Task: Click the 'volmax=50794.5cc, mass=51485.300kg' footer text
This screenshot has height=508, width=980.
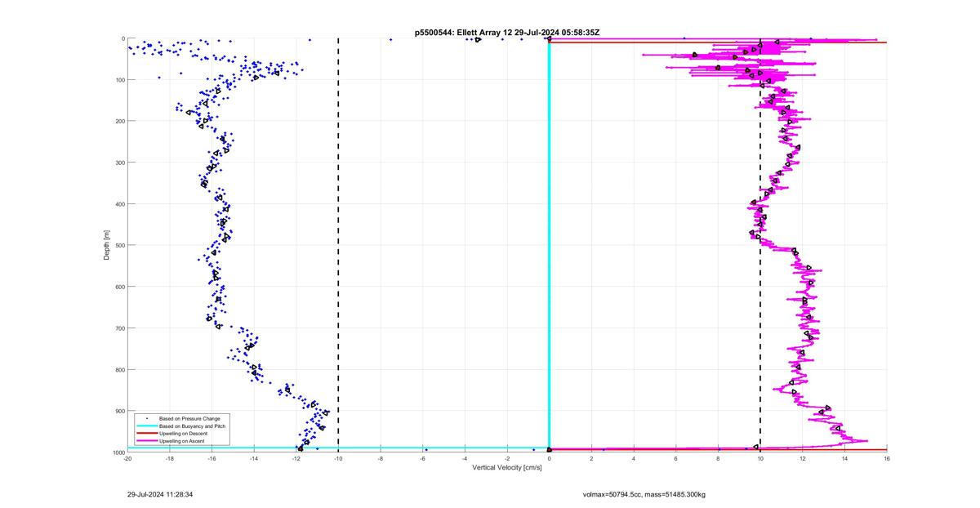Action: 644,494
